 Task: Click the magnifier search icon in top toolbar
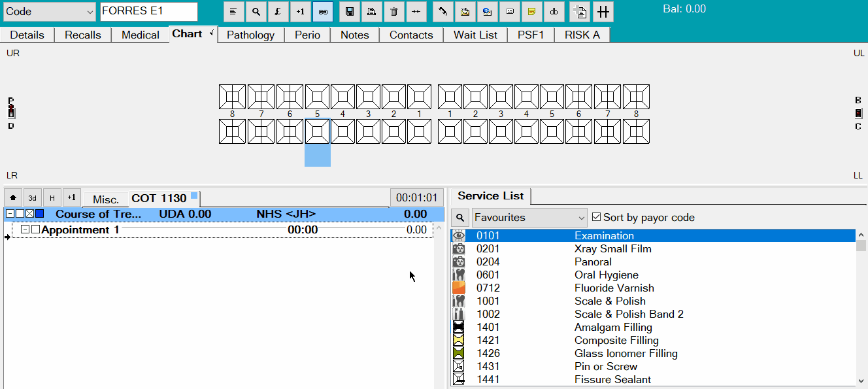click(256, 12)
